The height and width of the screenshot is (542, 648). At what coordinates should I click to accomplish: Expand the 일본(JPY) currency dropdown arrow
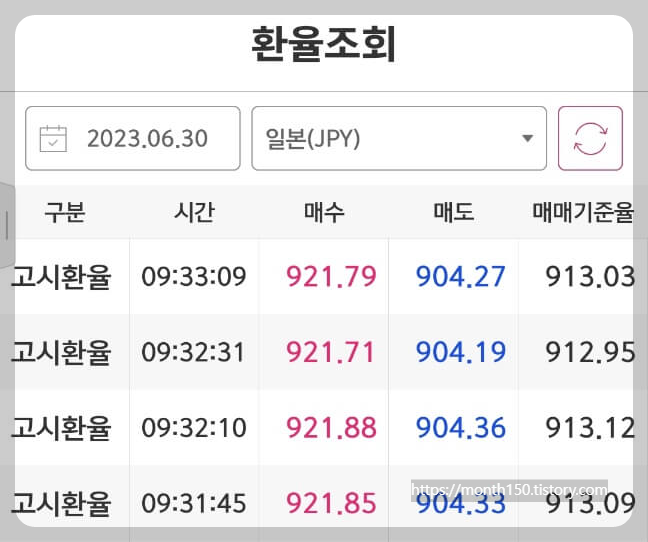527,138
